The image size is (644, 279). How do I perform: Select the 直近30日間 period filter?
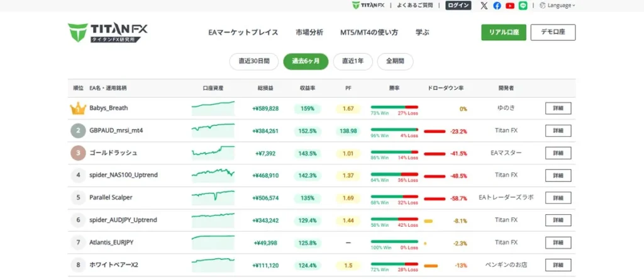pos(254,61)
